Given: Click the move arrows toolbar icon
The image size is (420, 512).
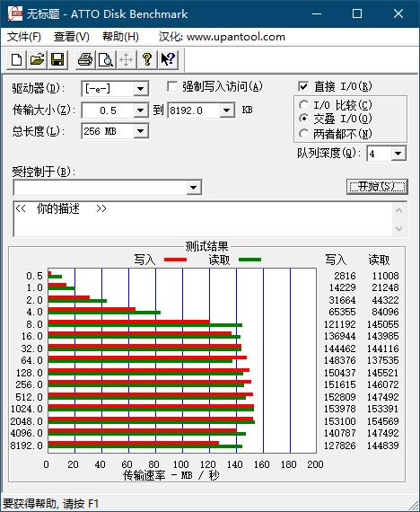Looking at the screenshot, I should pos(126,60).
